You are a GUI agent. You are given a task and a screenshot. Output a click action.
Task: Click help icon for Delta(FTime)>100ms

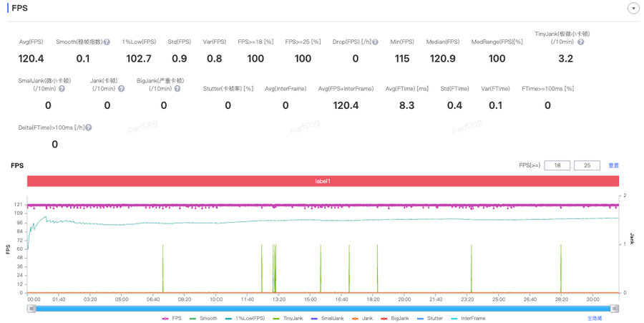[89, 127]
